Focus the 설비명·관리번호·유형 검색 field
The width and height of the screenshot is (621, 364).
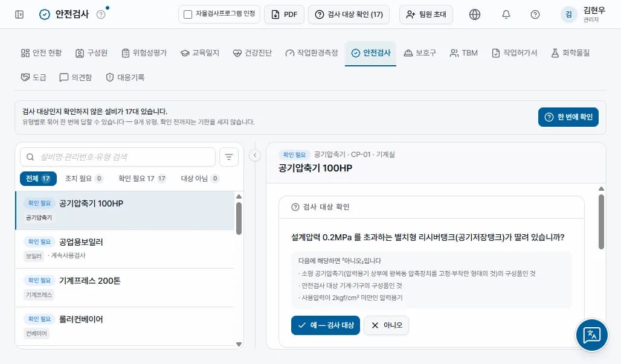click(118, 157)
